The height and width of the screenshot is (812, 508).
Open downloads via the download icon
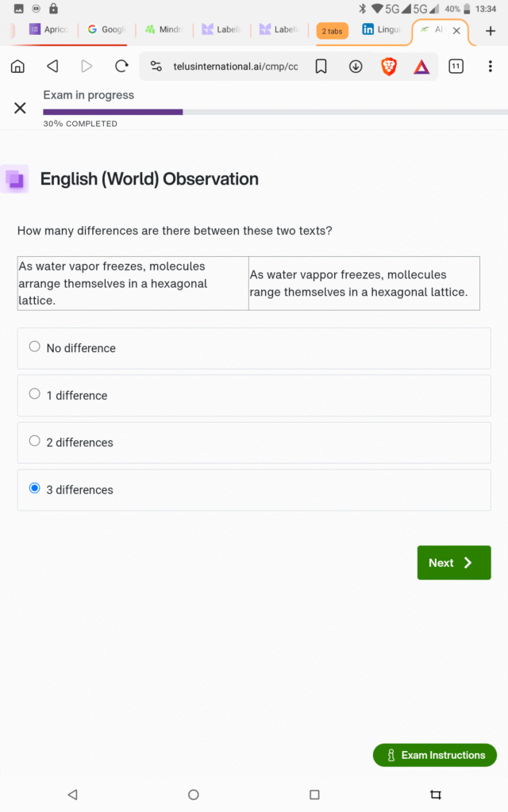tap(356, 67)
